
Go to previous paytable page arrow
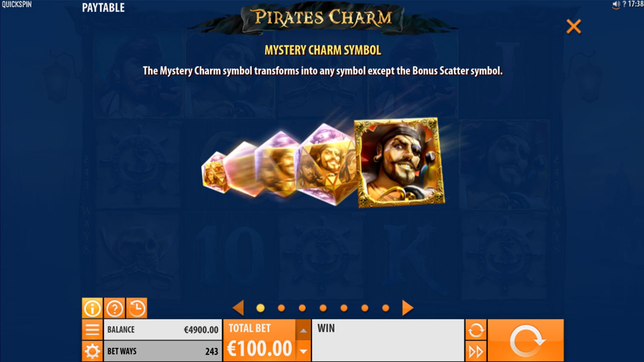point(239,308)
